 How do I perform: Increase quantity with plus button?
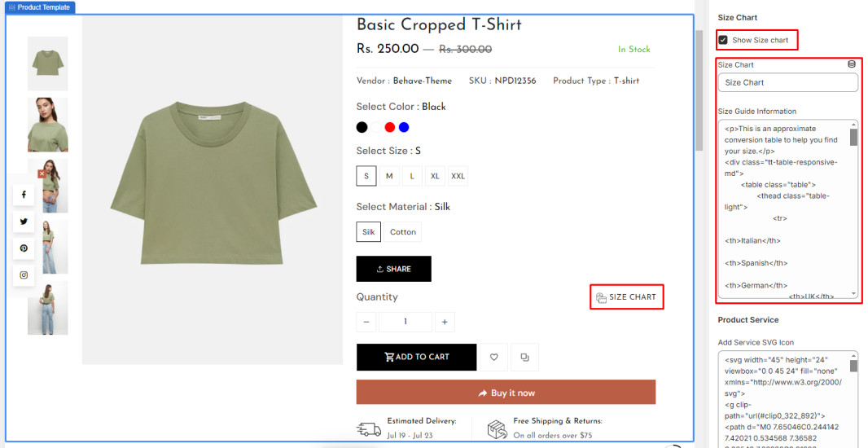pyautogui.click(x=445, y=322)
